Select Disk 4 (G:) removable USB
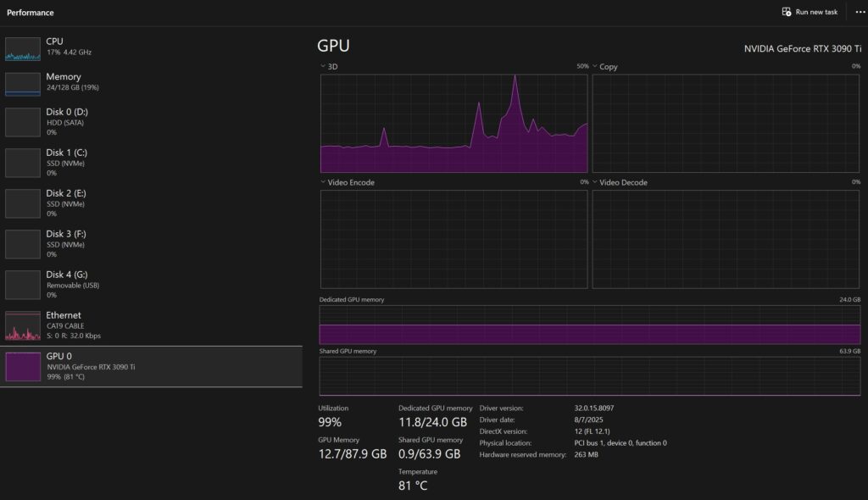 click(x=66, y=284)
